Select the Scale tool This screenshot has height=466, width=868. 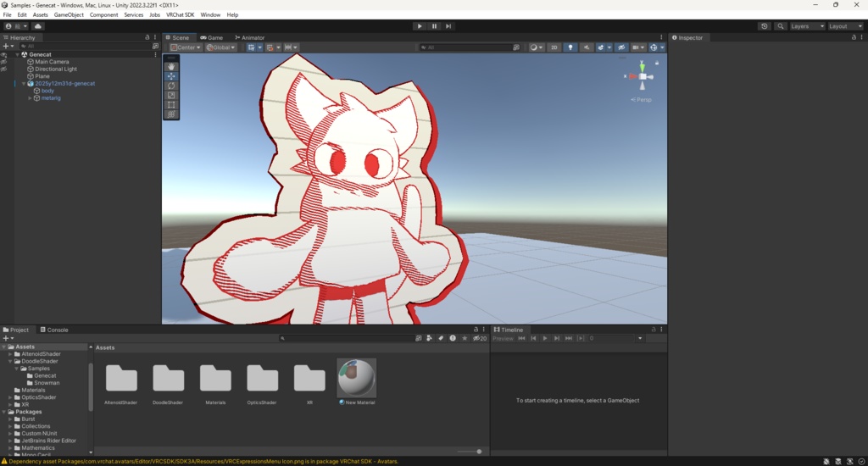(x=171, y=95)
